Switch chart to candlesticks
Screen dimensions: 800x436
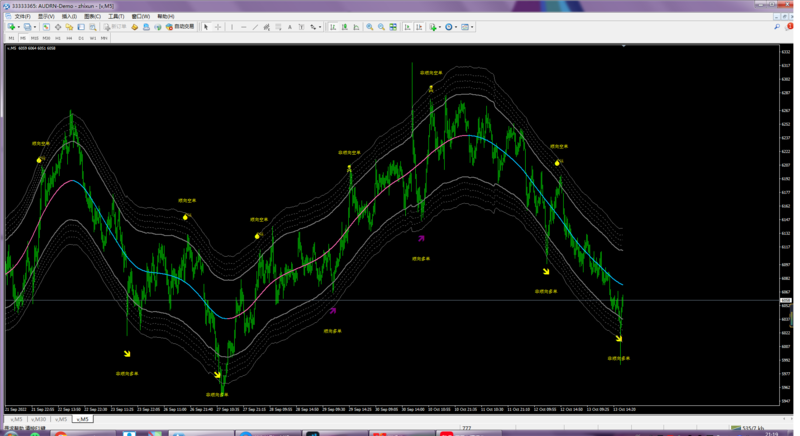tap(344, 27)
